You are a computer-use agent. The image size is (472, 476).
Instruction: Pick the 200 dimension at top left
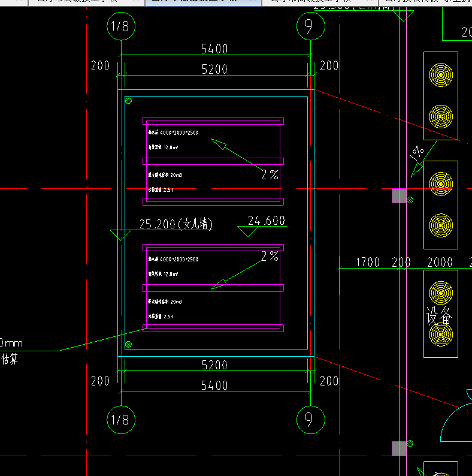coord(101,65)
